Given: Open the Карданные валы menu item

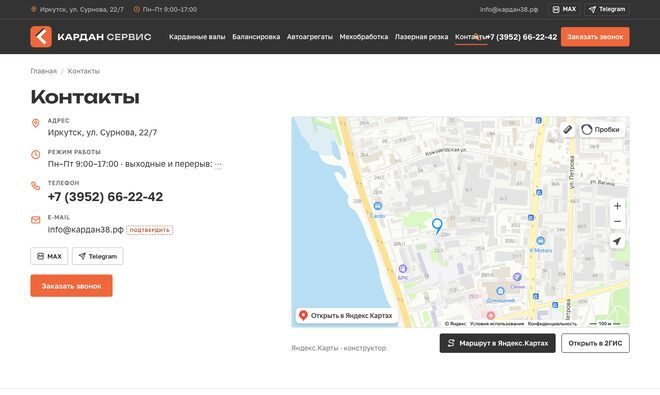Looking at the screenshot, I should pyautogui.click(x=197, y=37).
